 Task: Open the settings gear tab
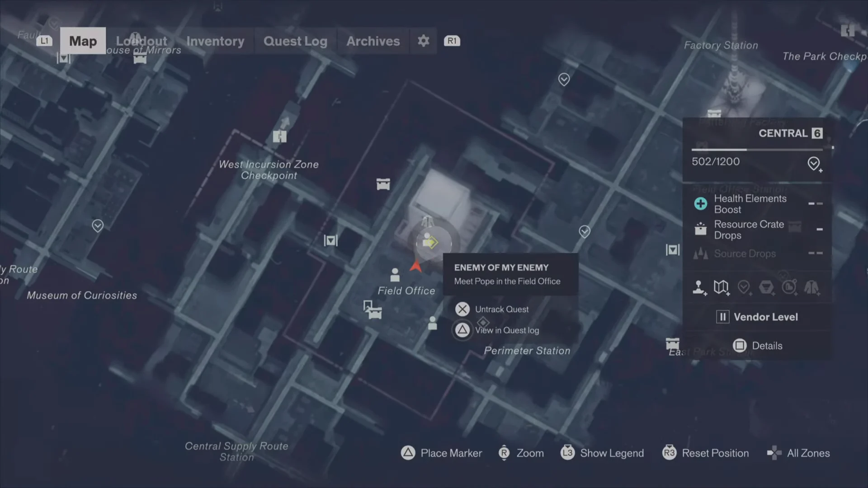423,41
